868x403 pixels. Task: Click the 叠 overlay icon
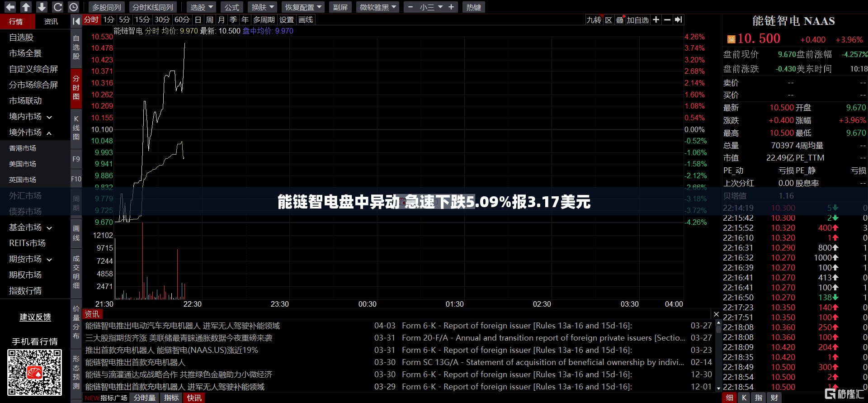click(x=620, y=20)
